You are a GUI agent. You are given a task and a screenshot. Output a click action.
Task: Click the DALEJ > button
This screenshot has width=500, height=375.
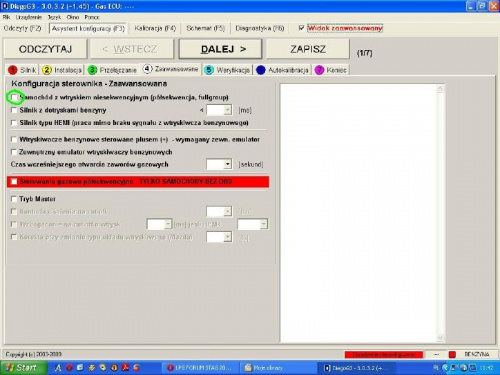(220, 49)
